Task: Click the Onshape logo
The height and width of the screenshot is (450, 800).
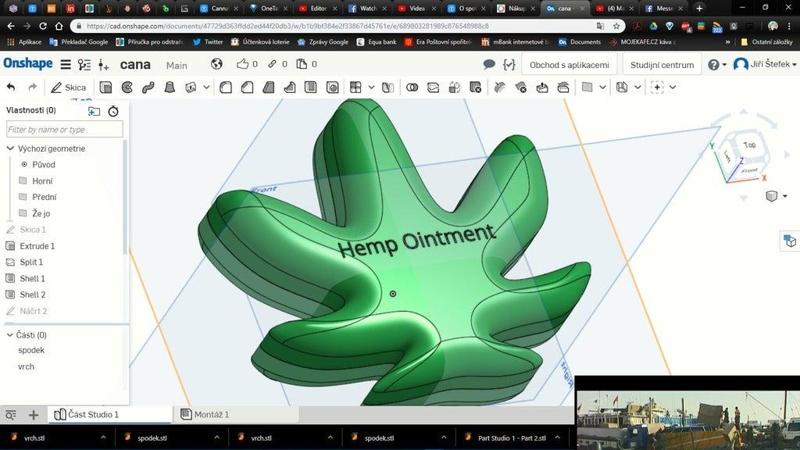Action: coord(28,64)
